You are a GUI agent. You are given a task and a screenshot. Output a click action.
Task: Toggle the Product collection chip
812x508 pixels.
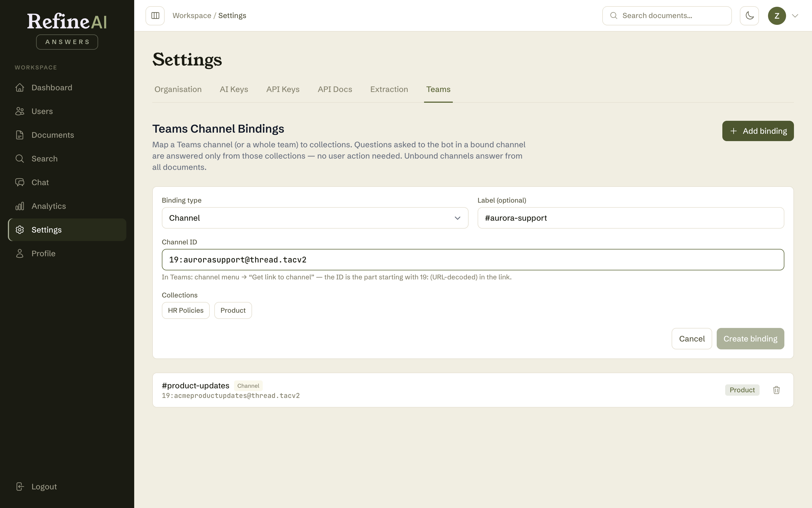tap(233, 310)
